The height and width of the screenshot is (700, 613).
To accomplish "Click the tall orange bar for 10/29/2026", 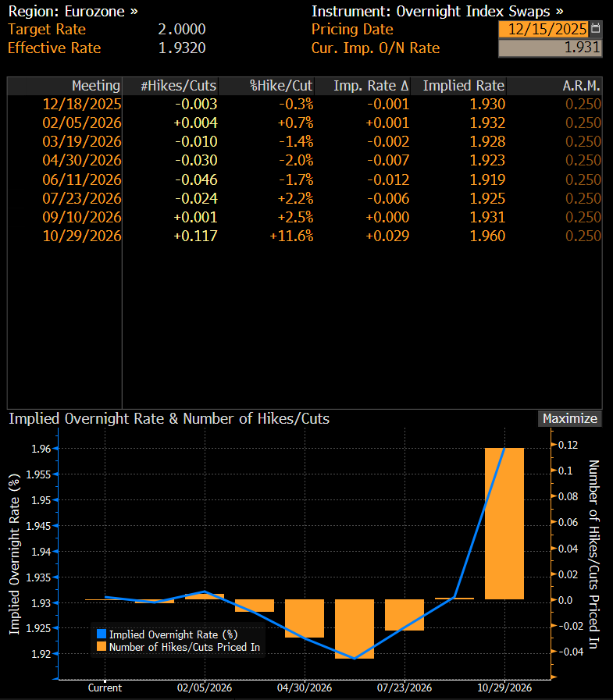I will (x=504, y=523).
